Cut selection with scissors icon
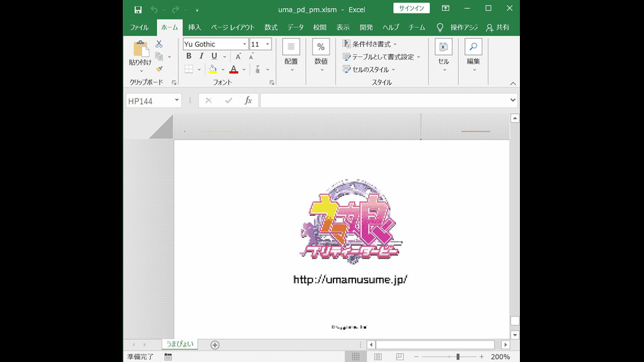The width and height of the screenshot is (644, 362). tap(159, 44)
